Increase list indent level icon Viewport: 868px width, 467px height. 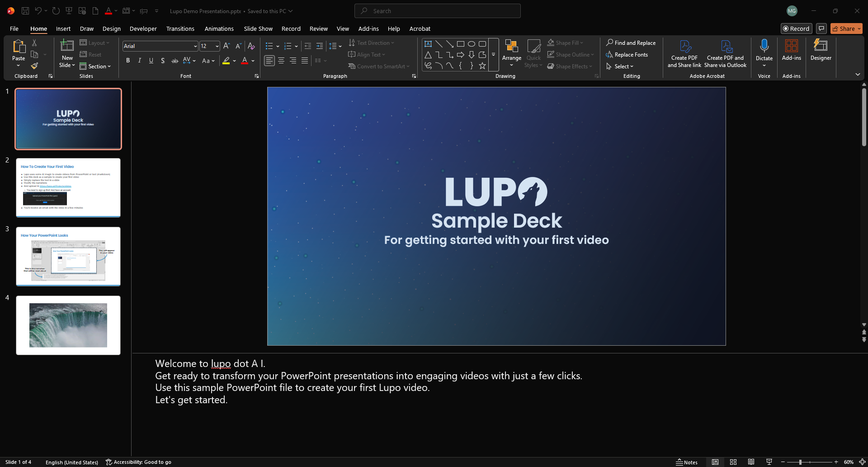(320, 46)
